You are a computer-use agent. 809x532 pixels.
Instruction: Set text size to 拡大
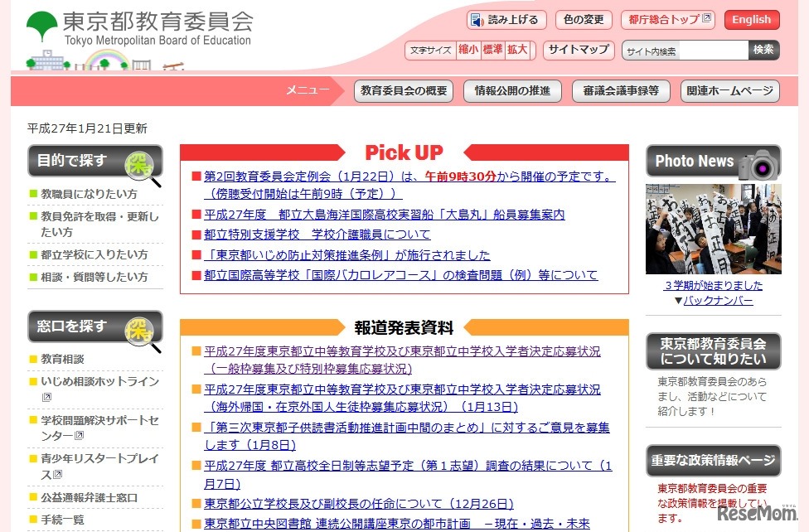pyautogui.click(x=517, y=50)
